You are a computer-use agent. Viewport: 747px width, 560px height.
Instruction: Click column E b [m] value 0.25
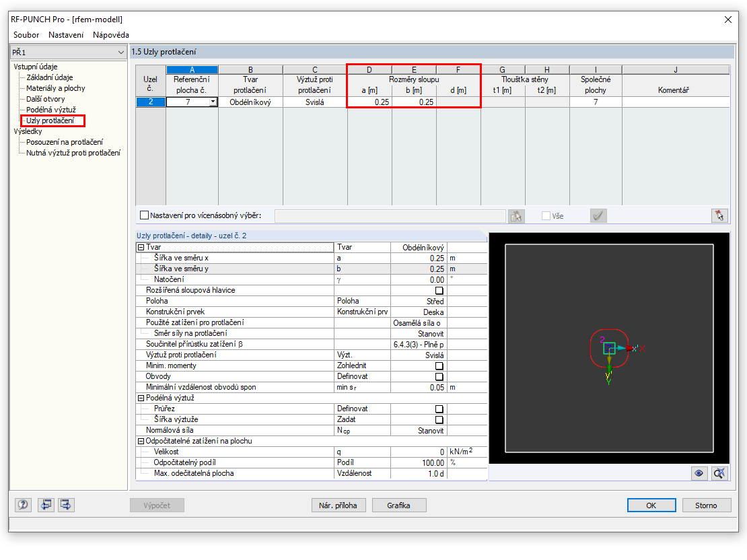pyautogui.click(x=414, y=102)
